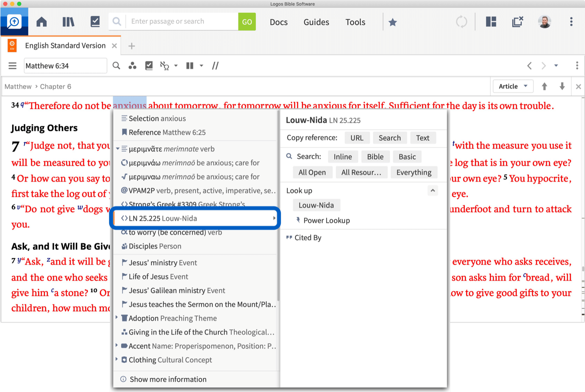Click the search magnifier in command box
Viewport: 585px width, 392px height.
pyautogui.click(x=117, y=22)
